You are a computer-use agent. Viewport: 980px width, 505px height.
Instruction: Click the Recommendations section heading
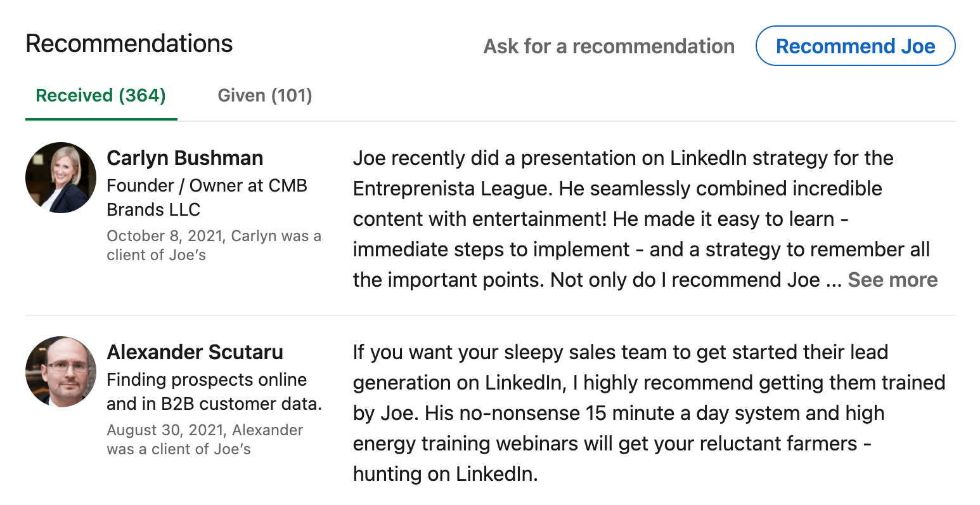point(129,44)
